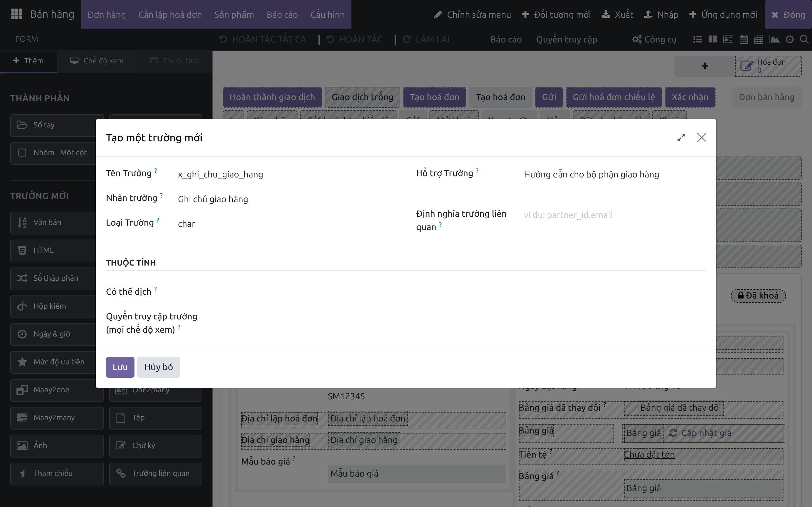Click the Định nghĩa trường liên quan input
Viewport: 812px width, 507px height.
615,215
